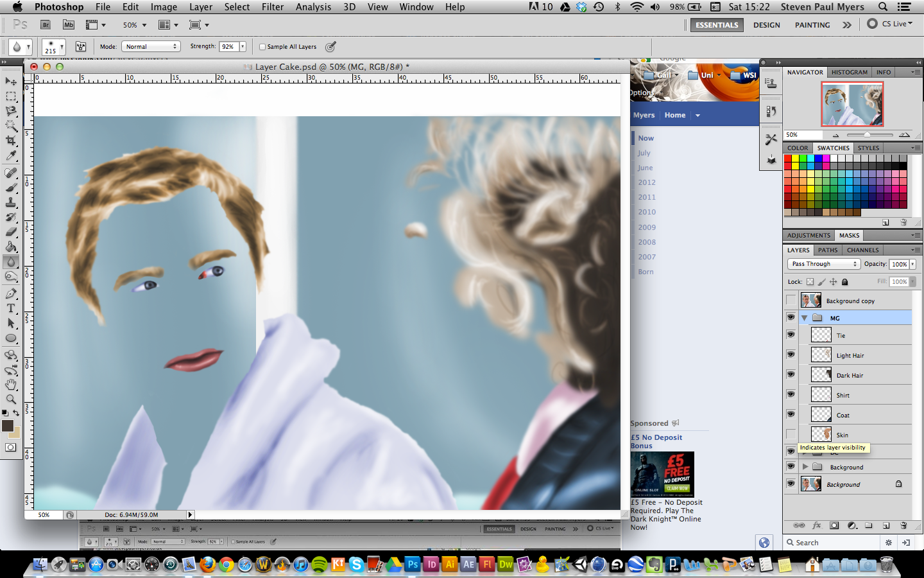Open the blur Mode dropdown set to Normal

tap(150, 46)
